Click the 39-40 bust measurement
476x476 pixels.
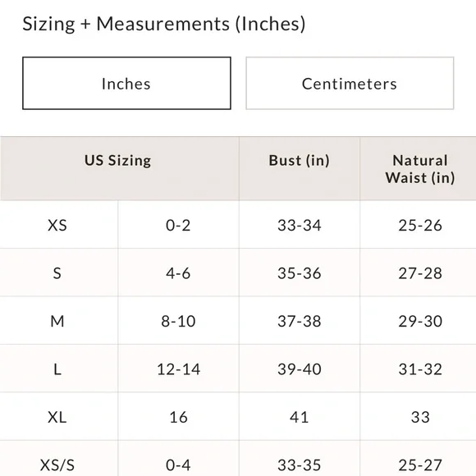[300, 368]
